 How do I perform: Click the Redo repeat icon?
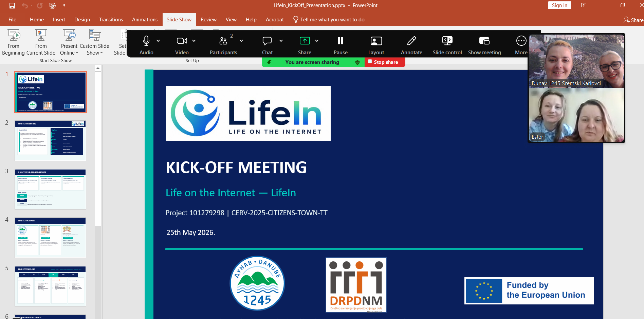[x=40, y=5]
